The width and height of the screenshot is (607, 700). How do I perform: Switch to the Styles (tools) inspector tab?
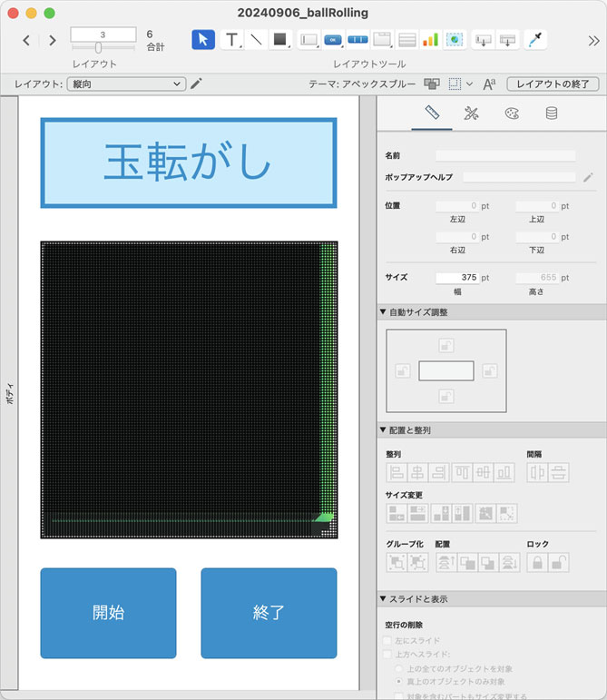[x=472, y=113]
